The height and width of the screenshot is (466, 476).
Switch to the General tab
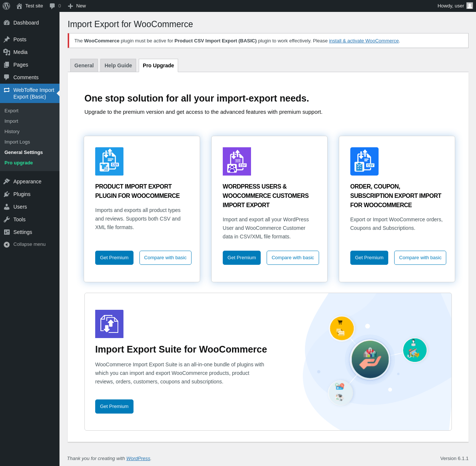(x=84, y=65)
